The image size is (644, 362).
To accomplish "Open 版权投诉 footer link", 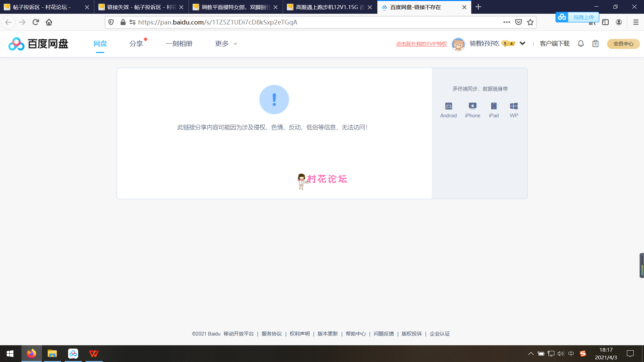I will tap(412, 334).
